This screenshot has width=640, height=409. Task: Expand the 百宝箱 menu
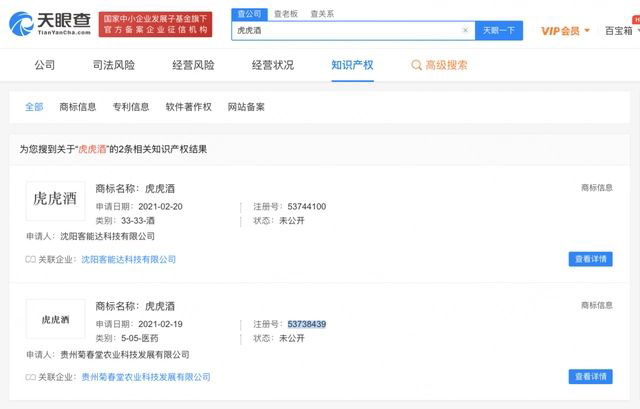pyautogui.click(x=620, y=31)
